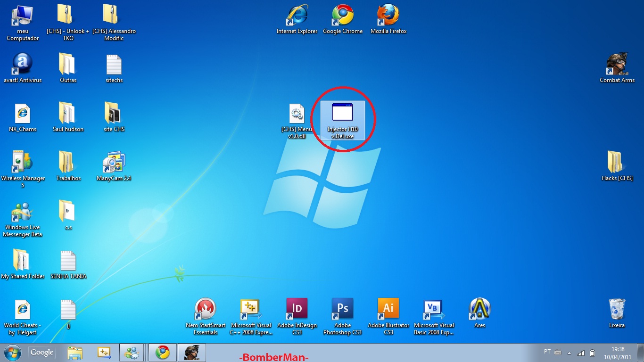Select the c.s folder
This screenshot has width=644, height=362.
tap(68, 215)
